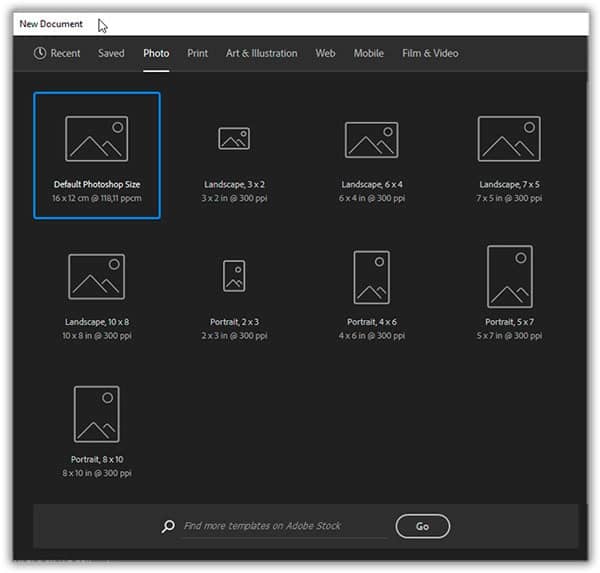The width and height of the screenshot is (600, 573).
Task: Click the '16 x 12 cm @ 118,11 ppcm' text
Action: (x=97, y=198)
